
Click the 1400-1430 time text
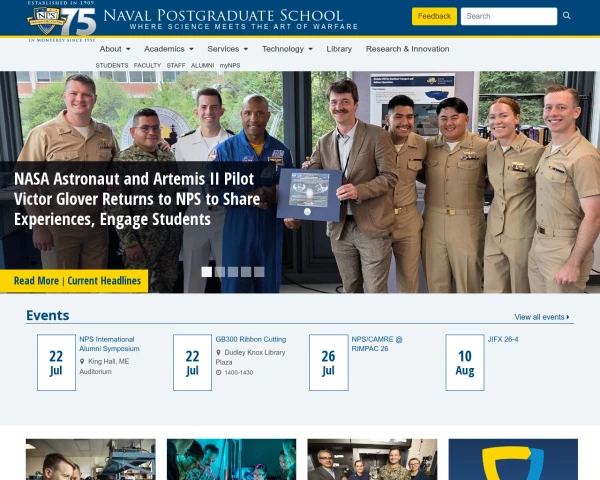pos(239,372)
